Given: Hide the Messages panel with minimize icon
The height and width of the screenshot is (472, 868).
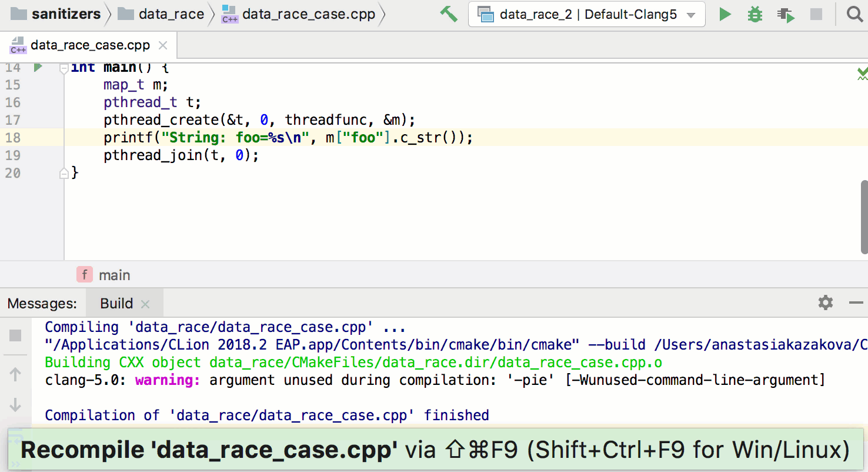Looking at the screenshot, I should tap(856, 303).
